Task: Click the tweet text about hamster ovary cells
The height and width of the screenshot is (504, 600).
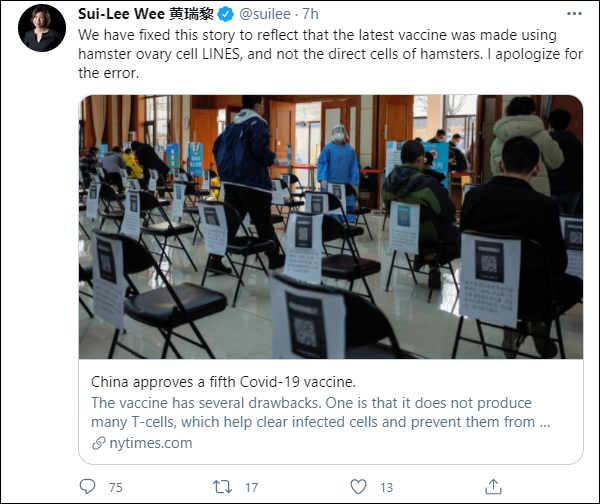Action: coord(330,55)
